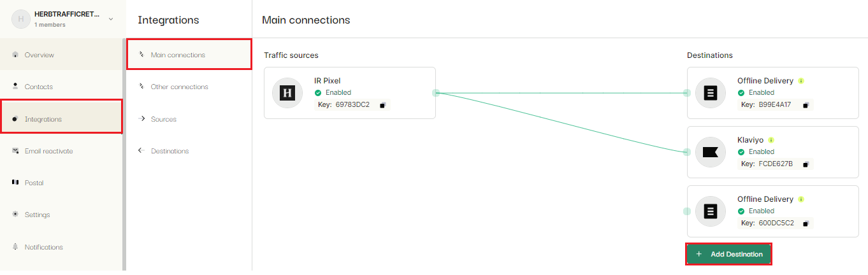Click the Add Destination button
This screenshot has width=868, height=275.
pyautogui.click(x=729, y=254)
